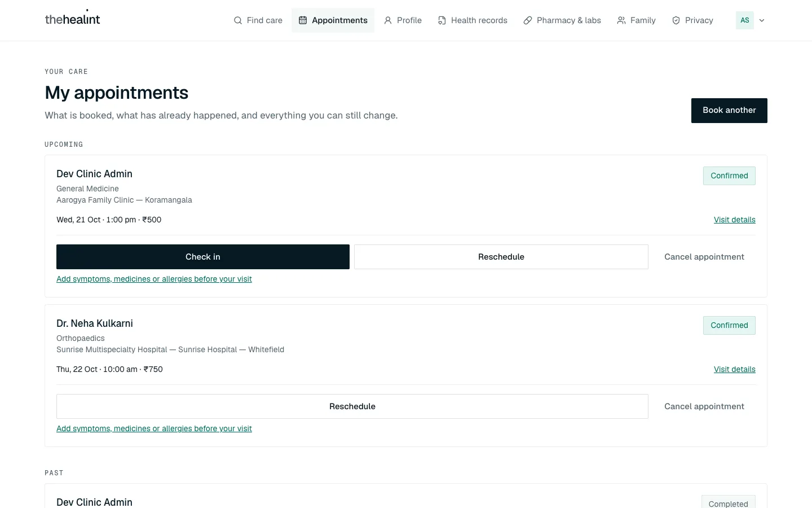Navigate to Pharmacy & labs

562,20
